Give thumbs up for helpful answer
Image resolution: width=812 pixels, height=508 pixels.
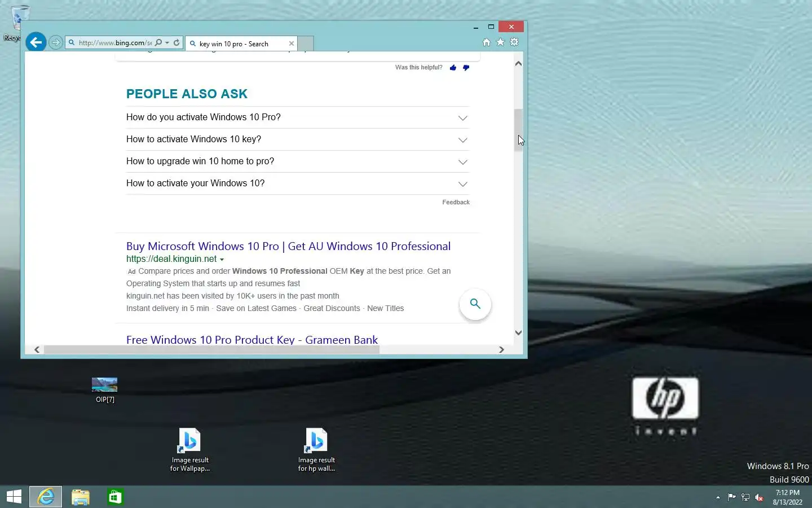(453, 68)
